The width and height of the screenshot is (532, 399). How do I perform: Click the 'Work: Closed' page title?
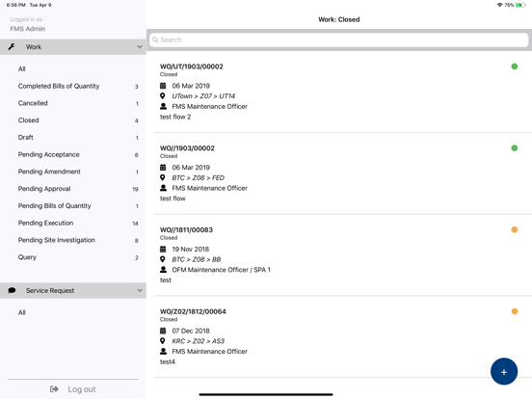pos(339,19)
